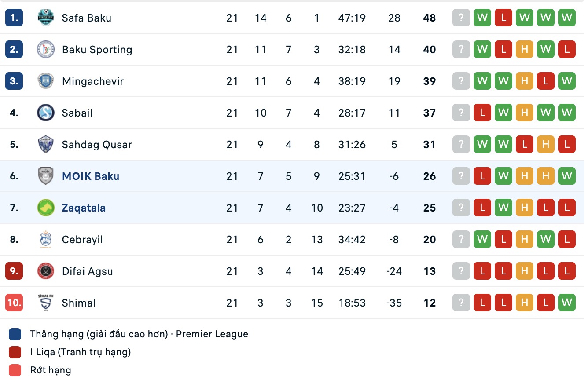The width and height of the screenshot is (588, 387).
Task: Click Cebrayil's W form badge
Action: click(x=482, y=239)
